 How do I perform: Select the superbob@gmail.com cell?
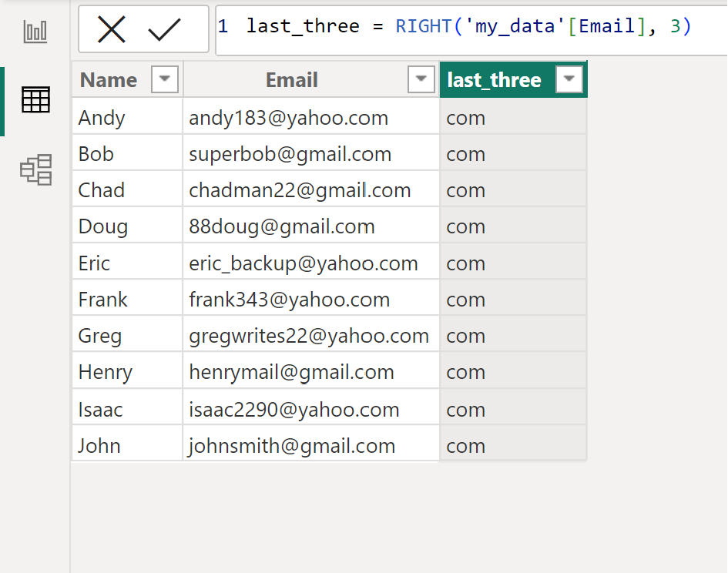point(290,154)
